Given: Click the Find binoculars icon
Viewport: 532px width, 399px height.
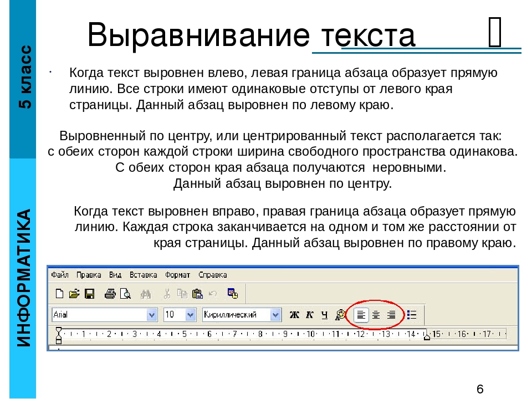Looking at the screenshot, I should pos(146,294).
